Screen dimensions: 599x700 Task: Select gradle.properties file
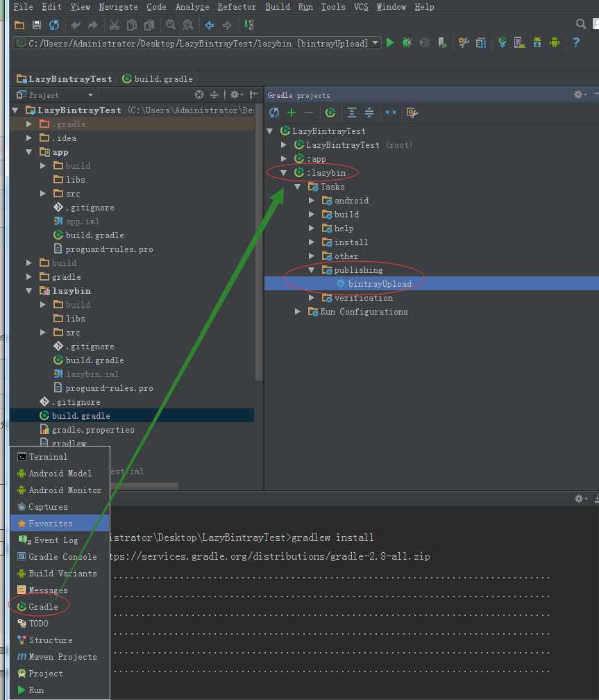(x=93, y=429)
